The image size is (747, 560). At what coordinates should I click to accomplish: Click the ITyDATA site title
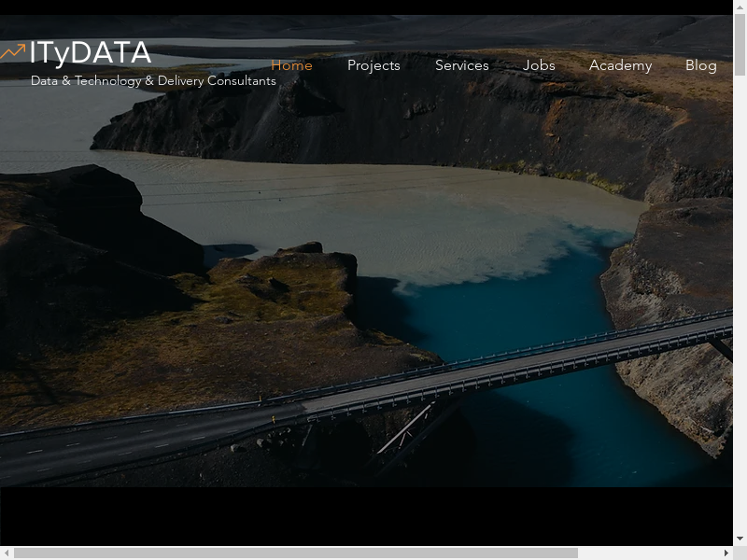pyautogui.click(x=90, y=53)
